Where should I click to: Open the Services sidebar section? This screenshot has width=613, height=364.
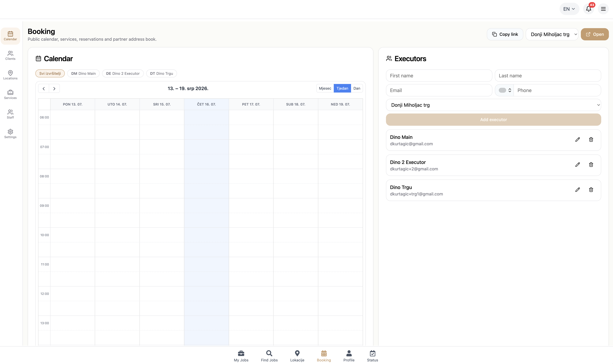click(10, 95)
